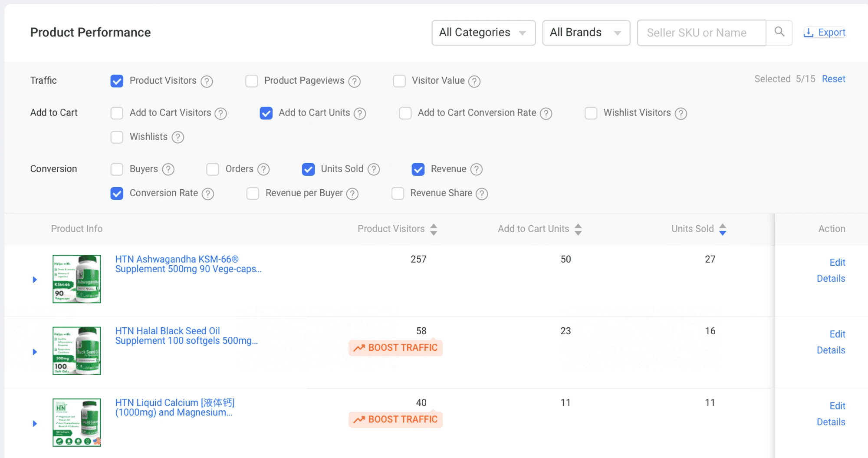
Task: Open Details for HTN Ashwagandha product
Action: 831,279
